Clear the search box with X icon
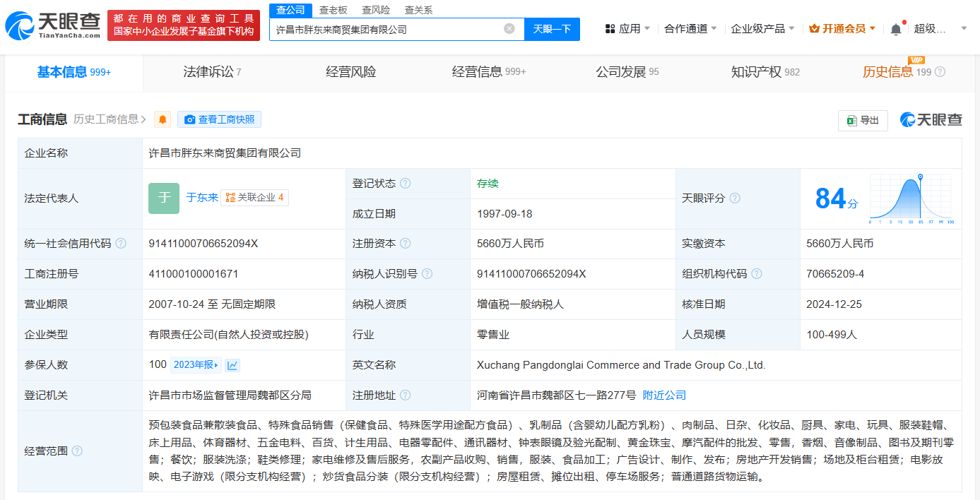This screenshot has height=500, width=980. pyautogui.click(x=509, y=29)
